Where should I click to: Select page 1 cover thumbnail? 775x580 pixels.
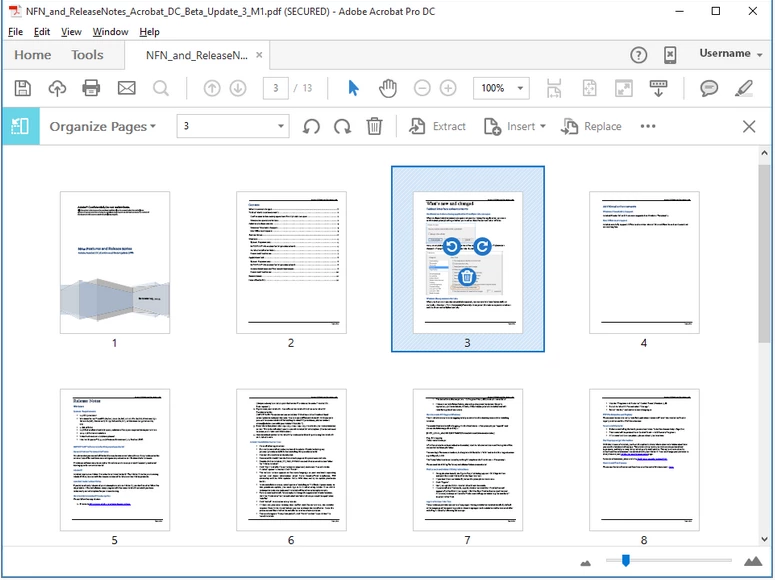click(115, 263)
